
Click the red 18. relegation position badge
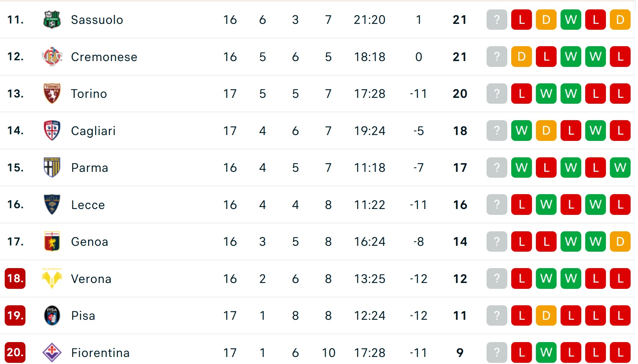tap(15, 279)
